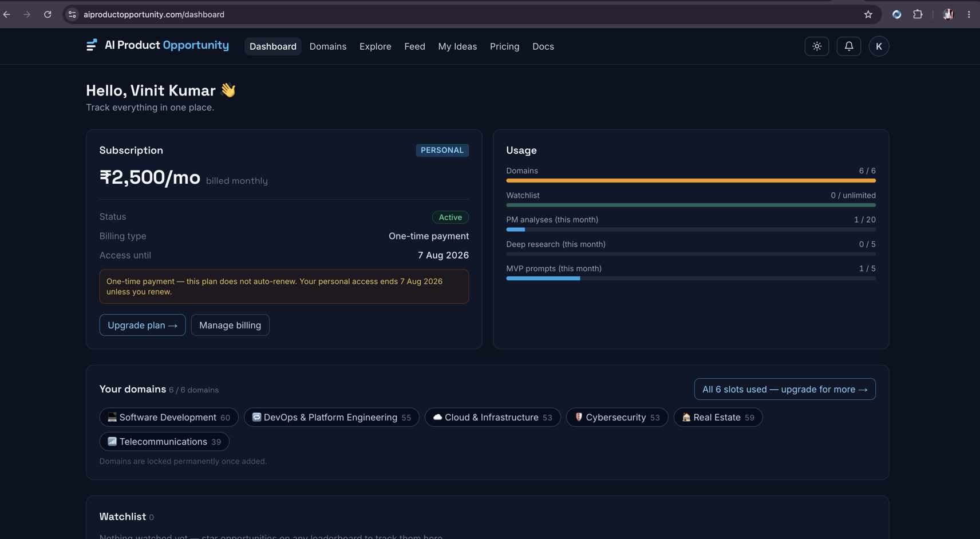Open the Cloud & Infrastructure domain chip
Screen dimensions: 980x539
pos(492,417)
